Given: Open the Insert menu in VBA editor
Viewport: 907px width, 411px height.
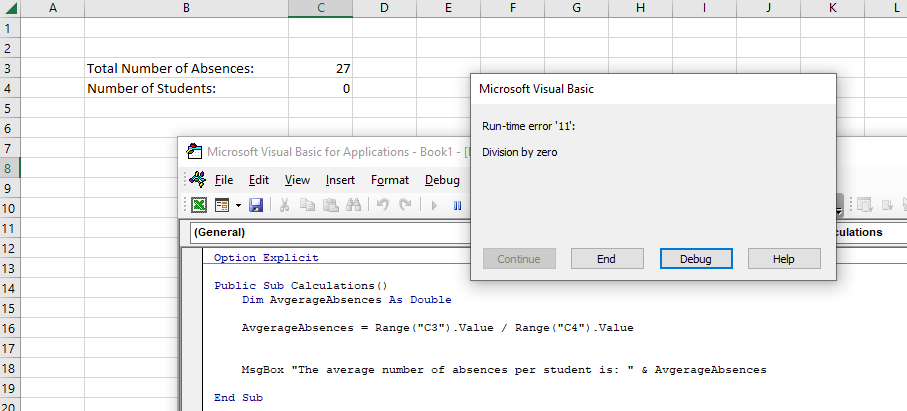Looking at the screenshot, I should click(x=340, y=180).
